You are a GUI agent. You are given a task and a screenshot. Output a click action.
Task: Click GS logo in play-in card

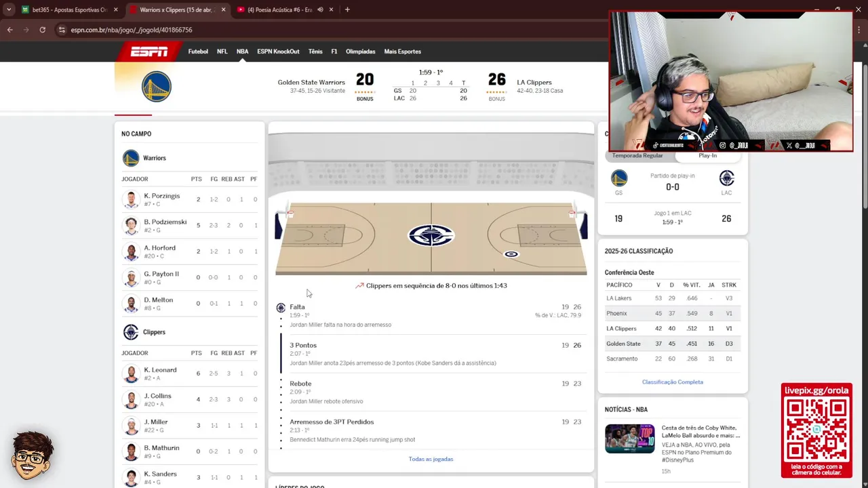(x=619, y=178)
